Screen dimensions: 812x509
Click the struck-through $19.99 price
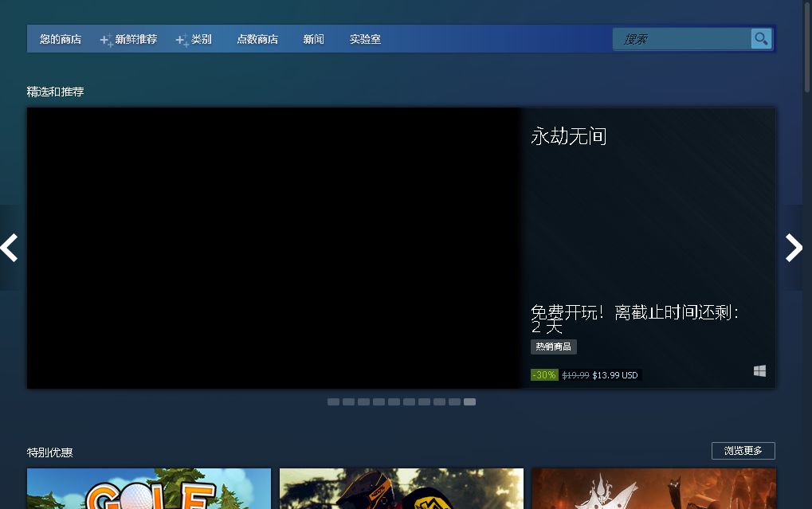(575, 375)
